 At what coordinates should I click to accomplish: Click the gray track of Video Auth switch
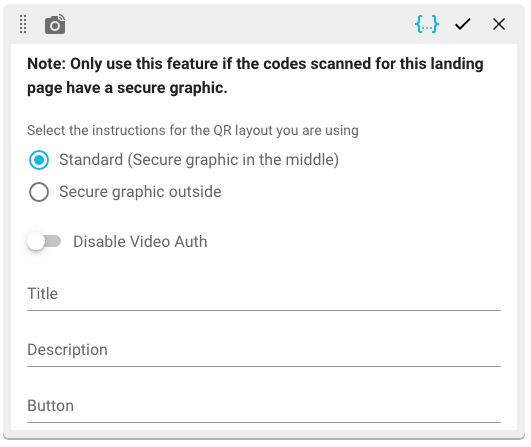coord(54,241)
